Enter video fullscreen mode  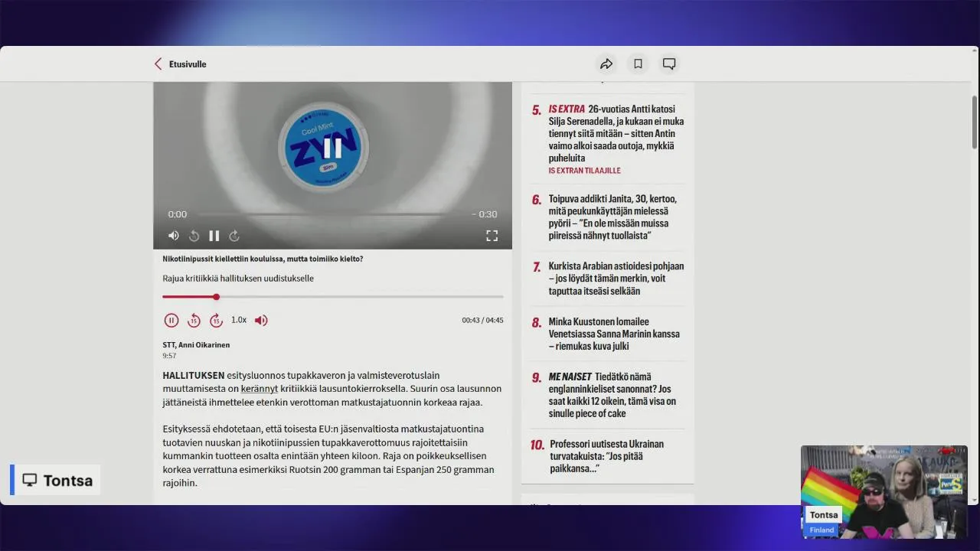492,236
